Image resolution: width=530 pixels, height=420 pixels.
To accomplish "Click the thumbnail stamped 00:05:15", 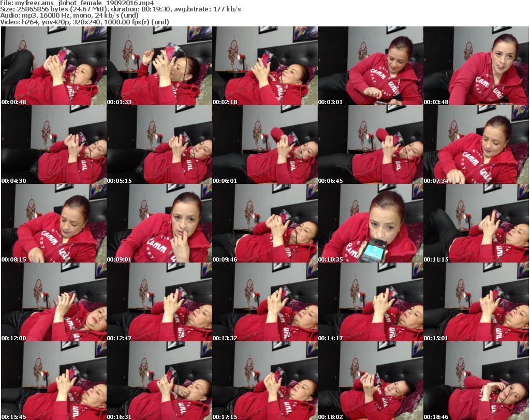I will pyautogui.click(x=159, y=144).
